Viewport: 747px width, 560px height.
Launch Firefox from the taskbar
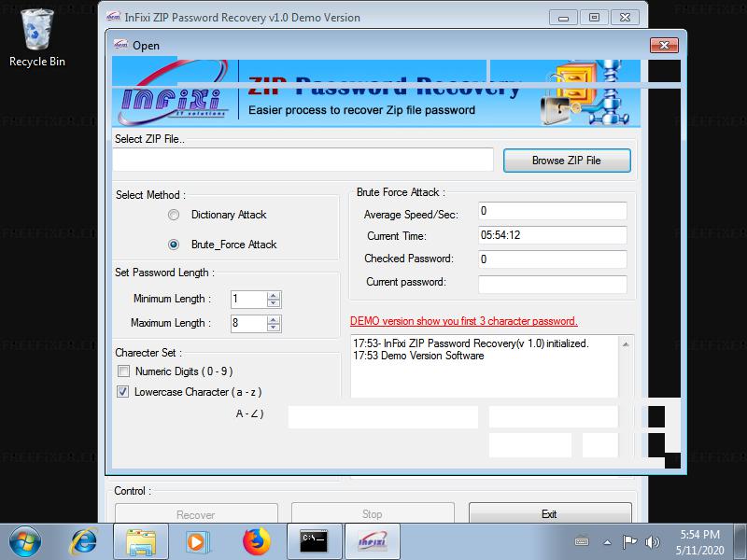point(256,541)
